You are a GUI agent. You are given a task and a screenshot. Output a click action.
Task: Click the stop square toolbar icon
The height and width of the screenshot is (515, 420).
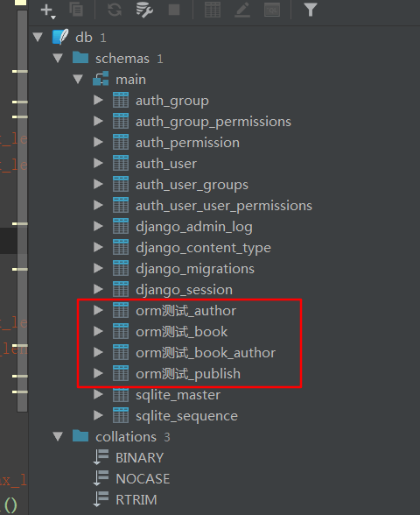tap(174, 10)
